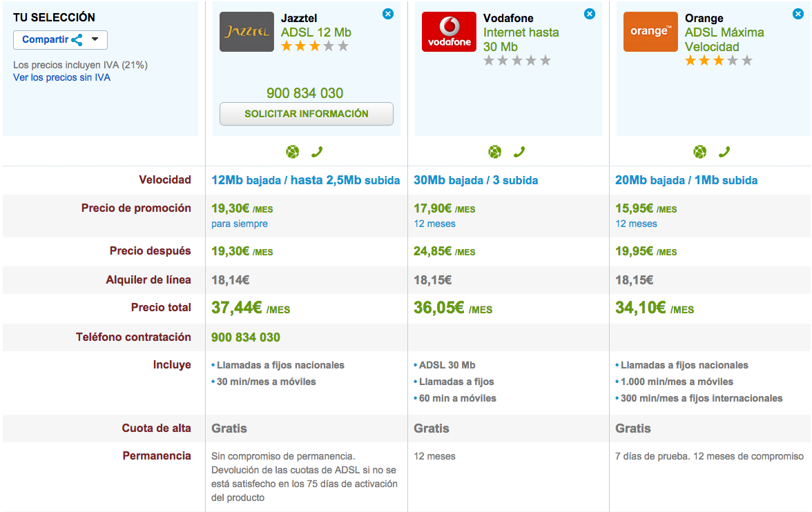This screenshot has height=512, width=812.
Task: Click '20Mb bajada / 1Mb subida' speed
Action: click(x=686, y=180)
